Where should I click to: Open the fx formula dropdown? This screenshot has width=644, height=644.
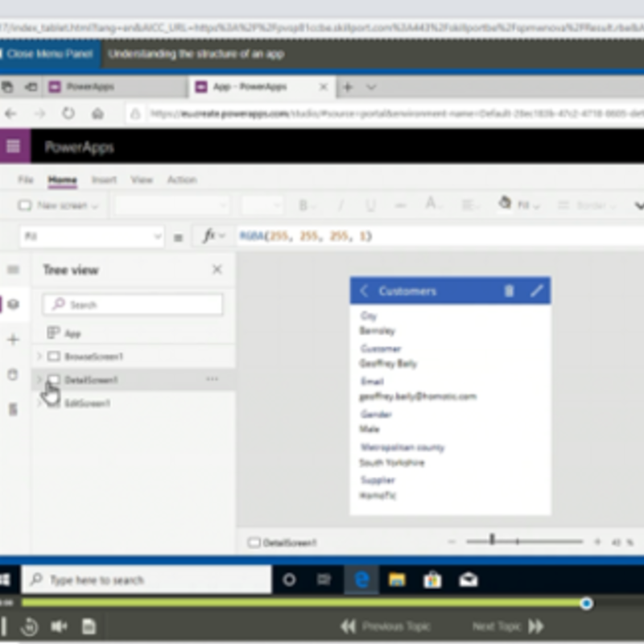pos(213,237)
